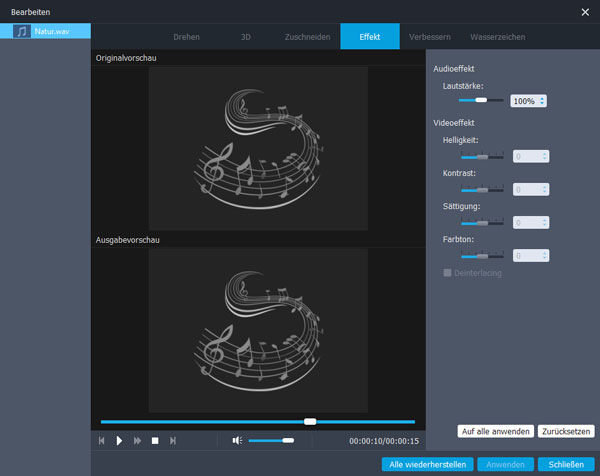Close the Bearbeiten dialog with X
The width and height of the screenshot is (600, 476).
click(x=585, y=11)
